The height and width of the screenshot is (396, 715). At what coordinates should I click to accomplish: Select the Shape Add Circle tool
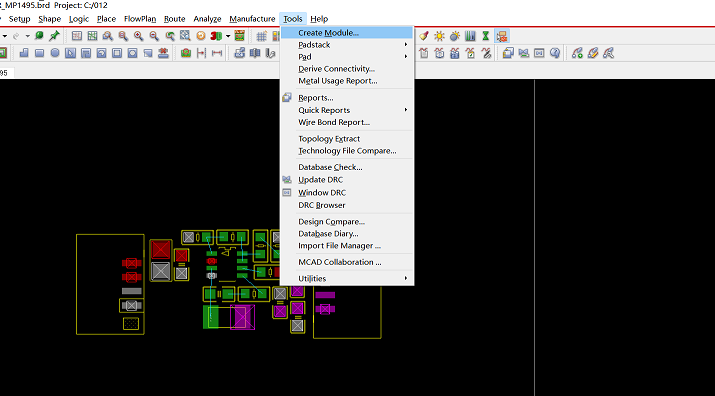pyautogui.click(x=55, y=53)
